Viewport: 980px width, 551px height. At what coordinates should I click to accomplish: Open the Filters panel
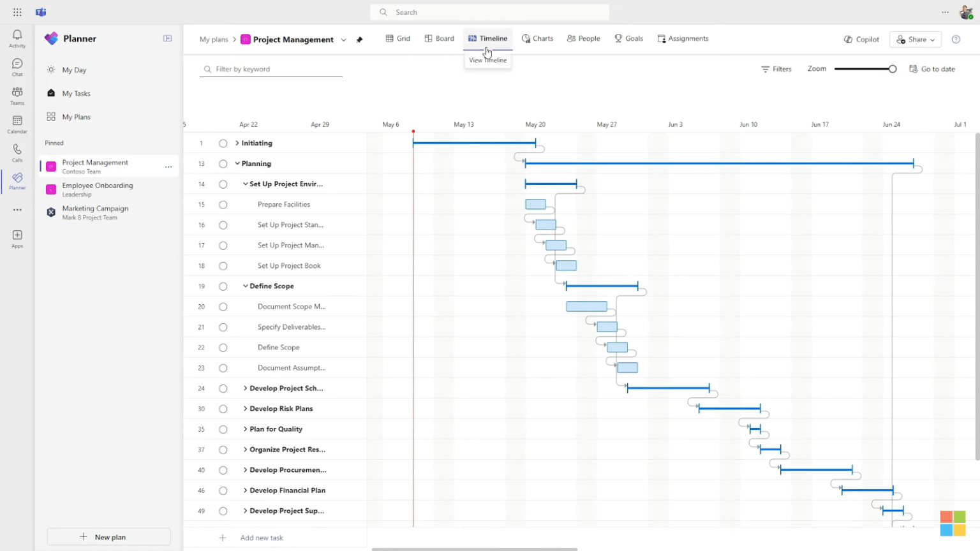[x=776, y=69]
